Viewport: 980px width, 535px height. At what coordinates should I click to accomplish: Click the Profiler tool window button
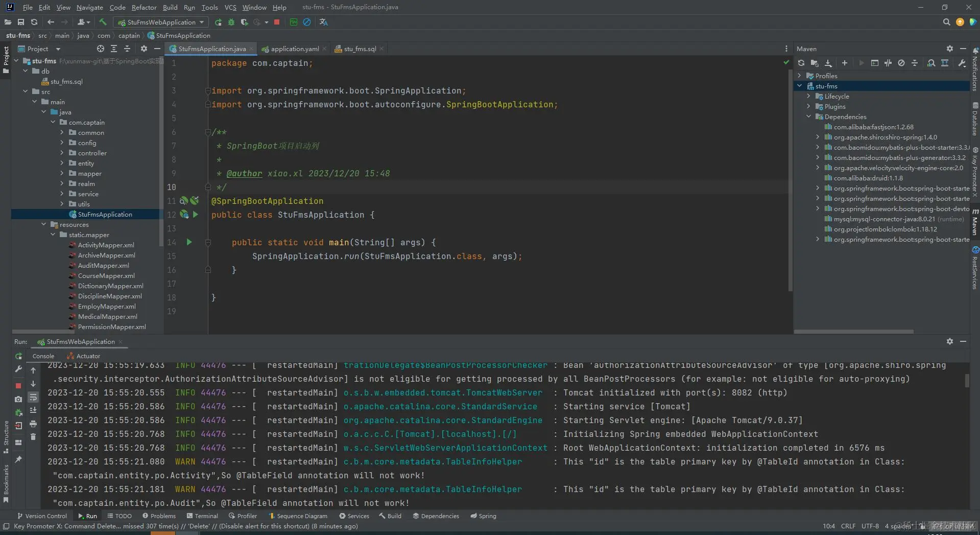click(x=243, y=516)
